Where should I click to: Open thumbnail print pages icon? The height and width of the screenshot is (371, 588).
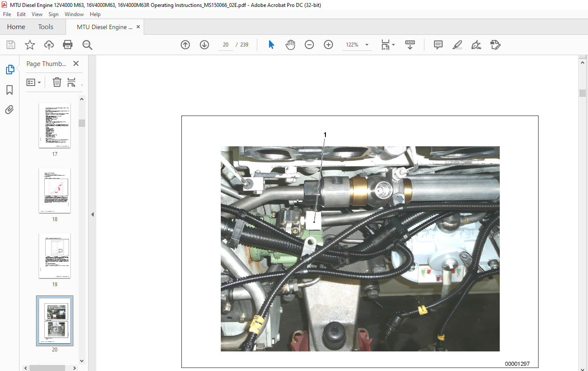pos(72,82)
